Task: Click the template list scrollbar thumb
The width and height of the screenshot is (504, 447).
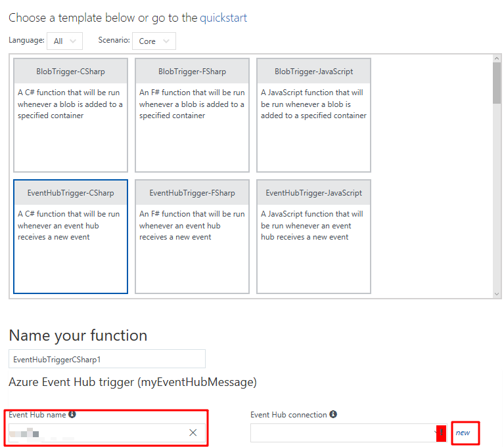Action: click(x=497, y=83)
